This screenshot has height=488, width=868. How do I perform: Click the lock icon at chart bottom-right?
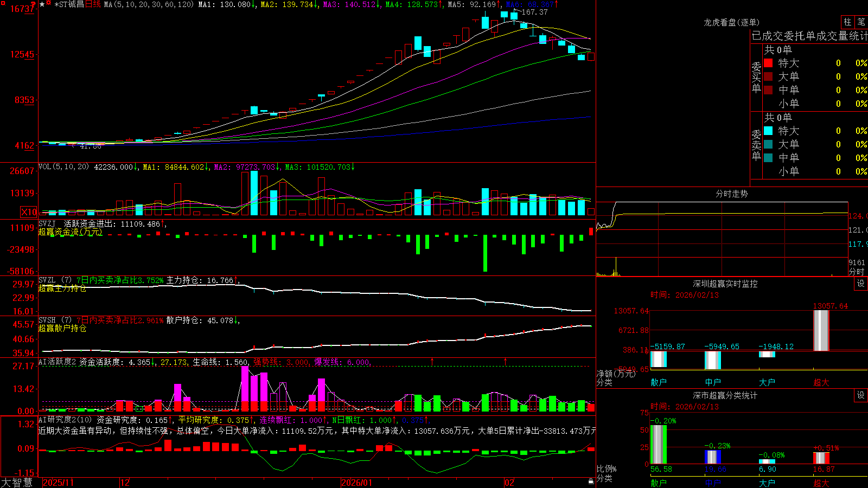coord(591,481)
